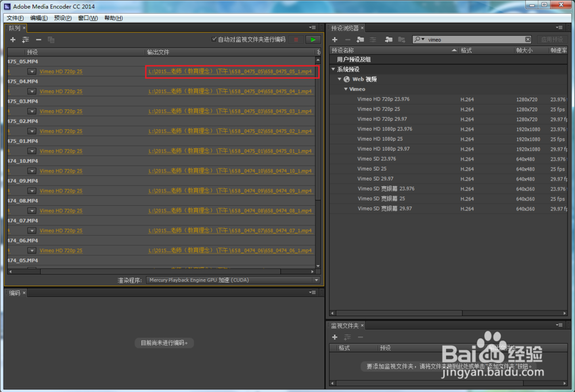The image size is (575, 392).
Task: Remove the watch folder with the minus icon
Action: (x=361, y=337)
